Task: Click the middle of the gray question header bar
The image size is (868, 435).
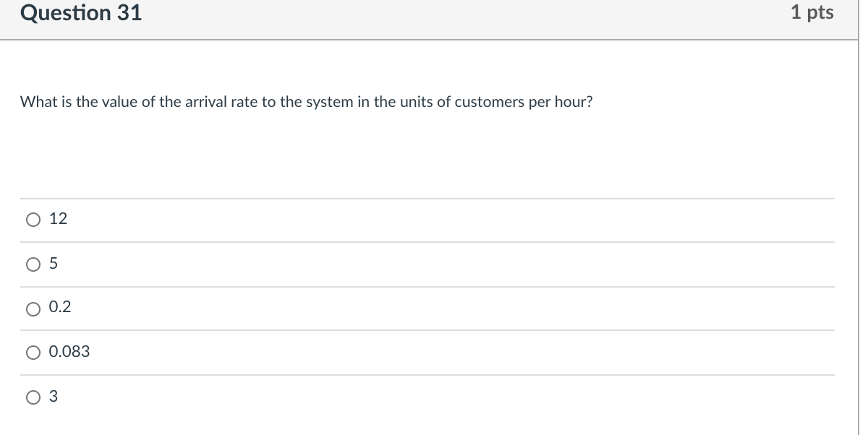Action: point(434,19)
